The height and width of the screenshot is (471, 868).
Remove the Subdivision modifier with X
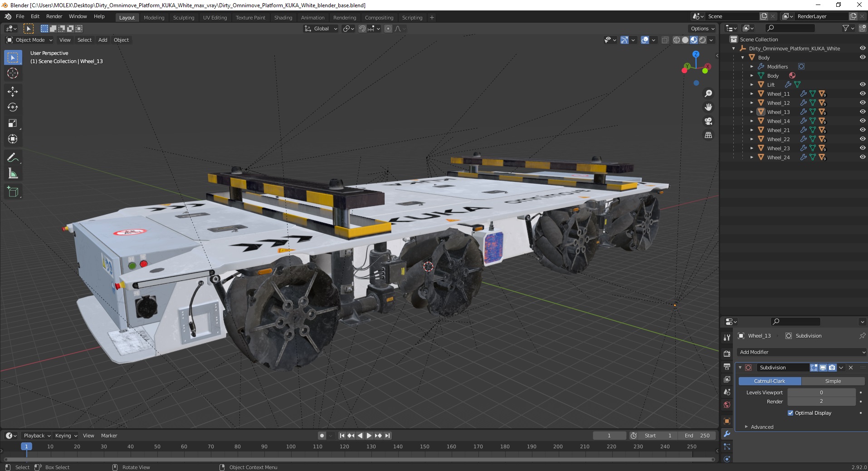(851, 368)
